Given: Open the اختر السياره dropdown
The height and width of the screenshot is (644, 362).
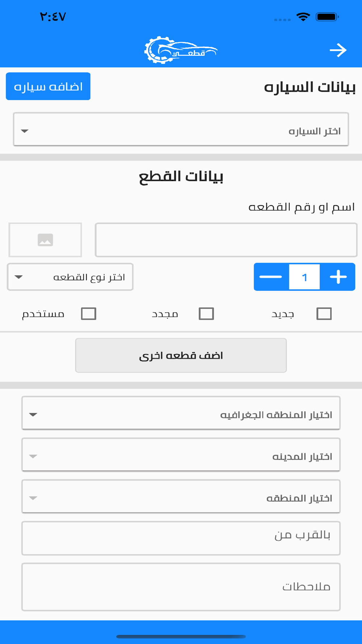Looking at the screenshot, I should pos(181,130).
